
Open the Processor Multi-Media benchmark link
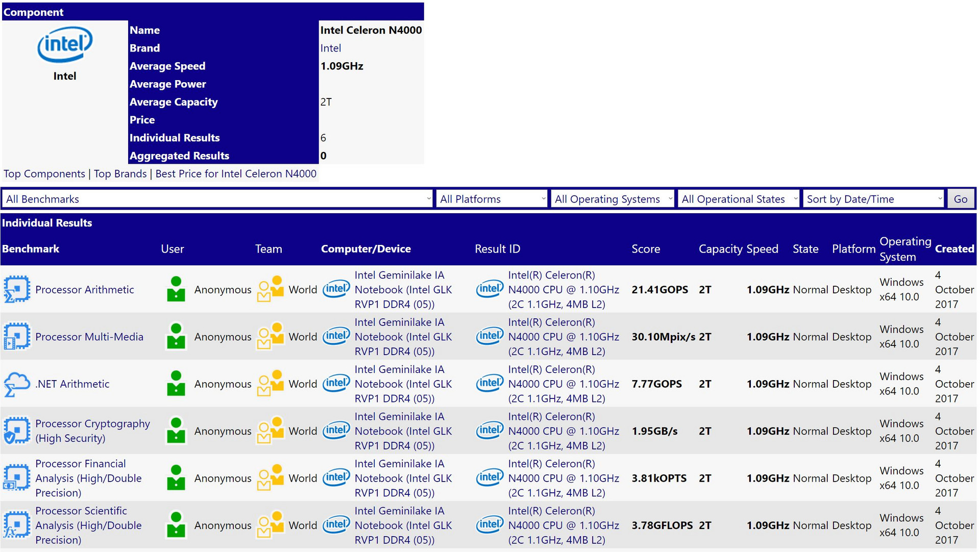89,337
